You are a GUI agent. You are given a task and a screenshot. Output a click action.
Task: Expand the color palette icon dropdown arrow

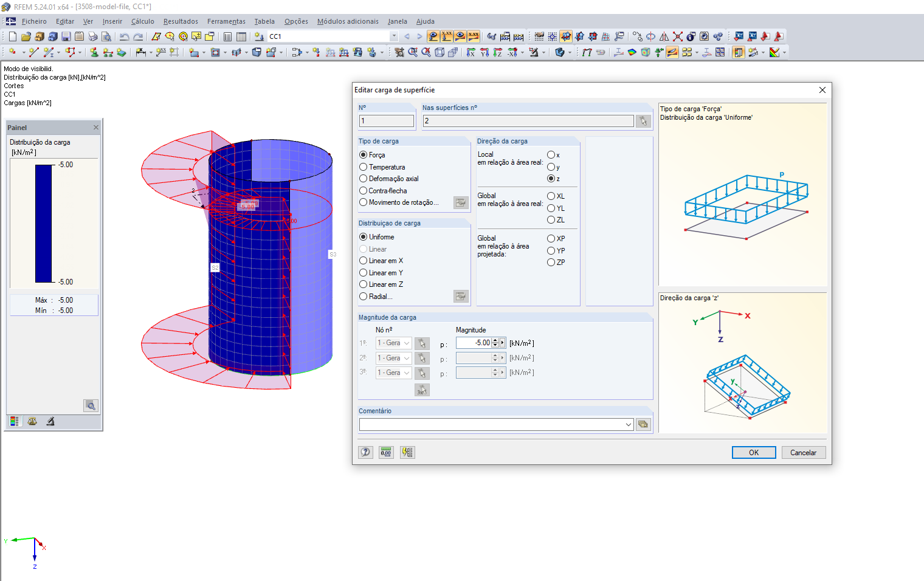(784, 53)
